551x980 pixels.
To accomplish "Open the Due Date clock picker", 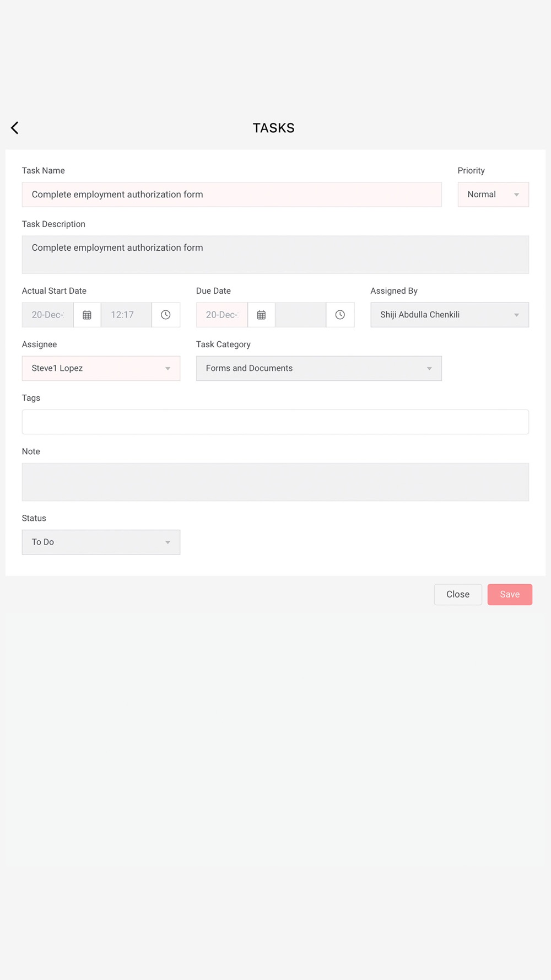I will (340, 315).
